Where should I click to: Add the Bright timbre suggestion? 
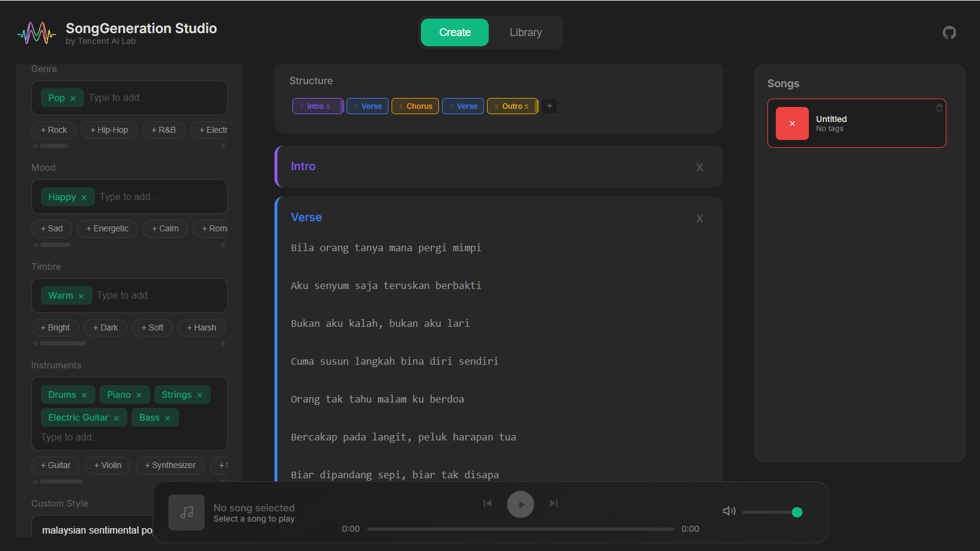55,327
